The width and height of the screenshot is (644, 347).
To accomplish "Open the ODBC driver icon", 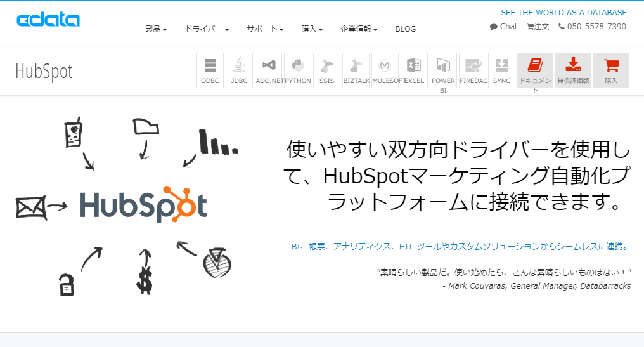I will (210, 70).
